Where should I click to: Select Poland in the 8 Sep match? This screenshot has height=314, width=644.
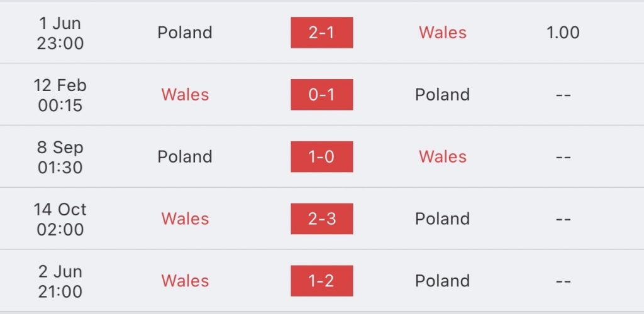(x=185, y=156)
